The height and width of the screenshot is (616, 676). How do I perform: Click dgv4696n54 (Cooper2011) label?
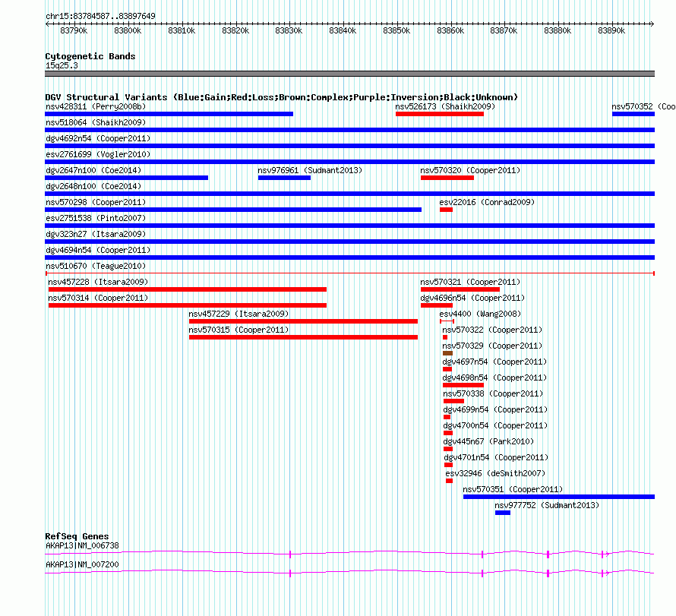473,298
